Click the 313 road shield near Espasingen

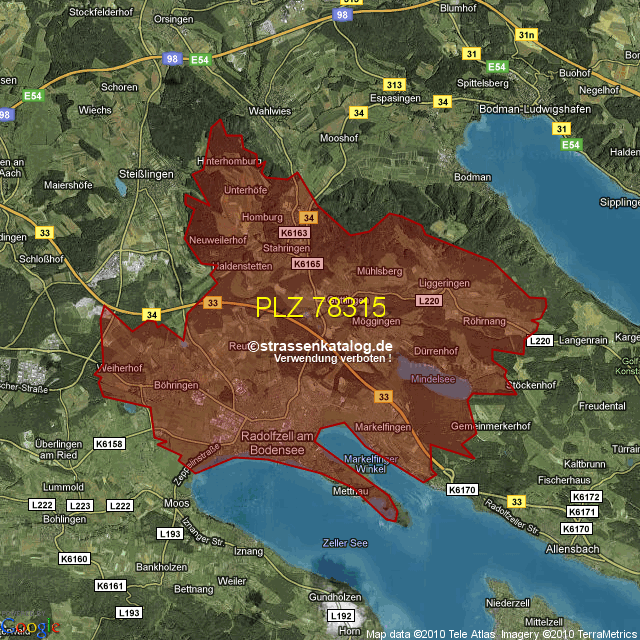tap(394, 84)
